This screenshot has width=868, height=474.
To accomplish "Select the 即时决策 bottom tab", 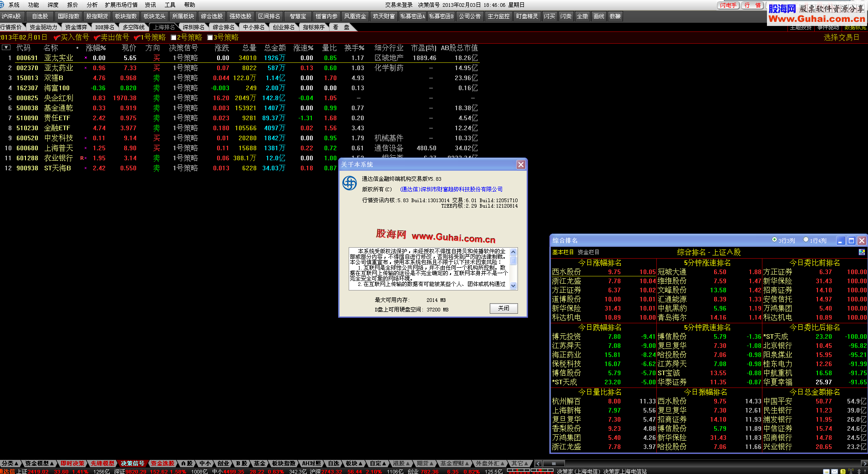I will tap(72, 464).
